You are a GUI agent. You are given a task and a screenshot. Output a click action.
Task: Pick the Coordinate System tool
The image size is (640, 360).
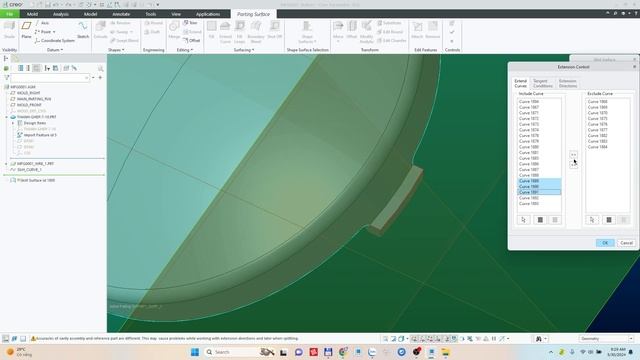(x=55, y=40)
